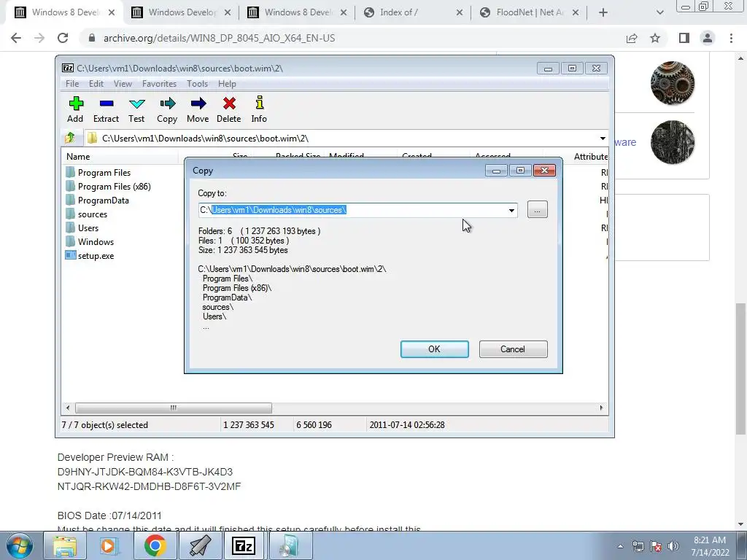This screenshot has width=747, height=560.
Task: Click the Add toolbar icon in 7-Zip
Action: tap(75, 109)
